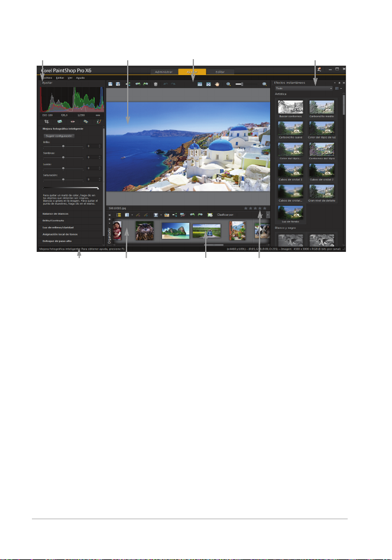This screenshot has height=560, width=392.
Task: Select the blue car on road thumbnail
Action: 206,231
